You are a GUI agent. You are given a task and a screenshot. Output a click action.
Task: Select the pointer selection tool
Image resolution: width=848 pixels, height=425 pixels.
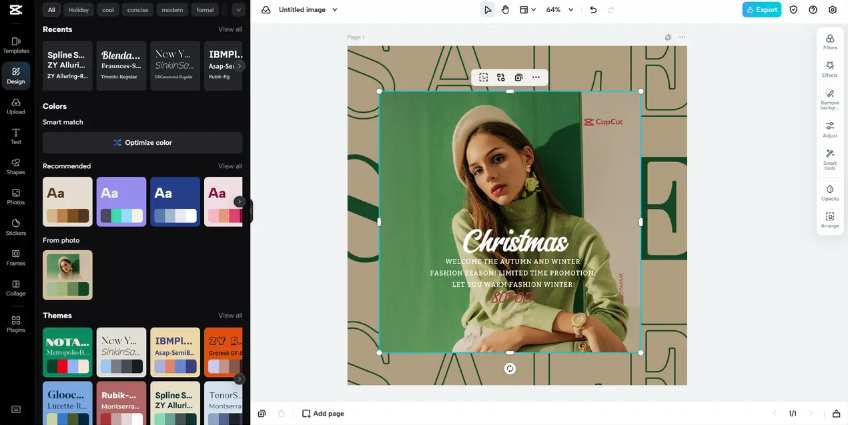(x=487, y=10)
